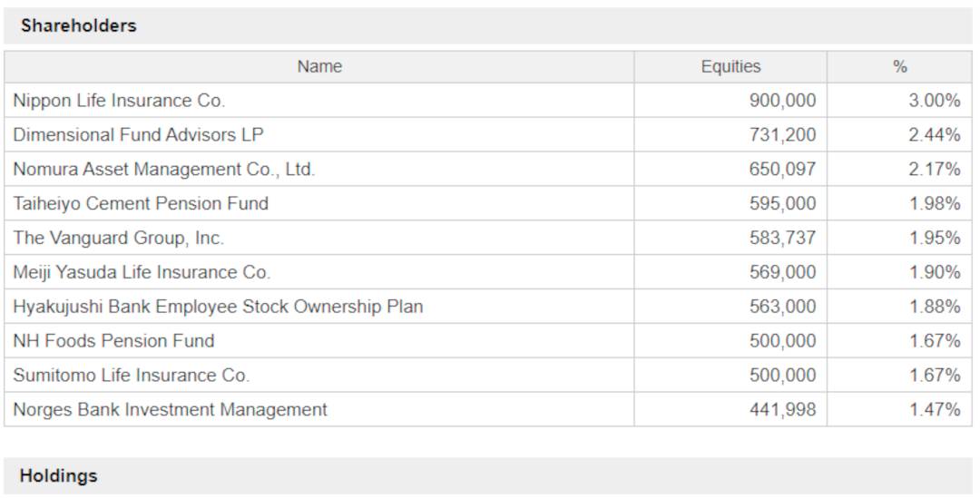Click the Name column header
The height and width of the screenshot is (498, 980).
coord(319,67)
